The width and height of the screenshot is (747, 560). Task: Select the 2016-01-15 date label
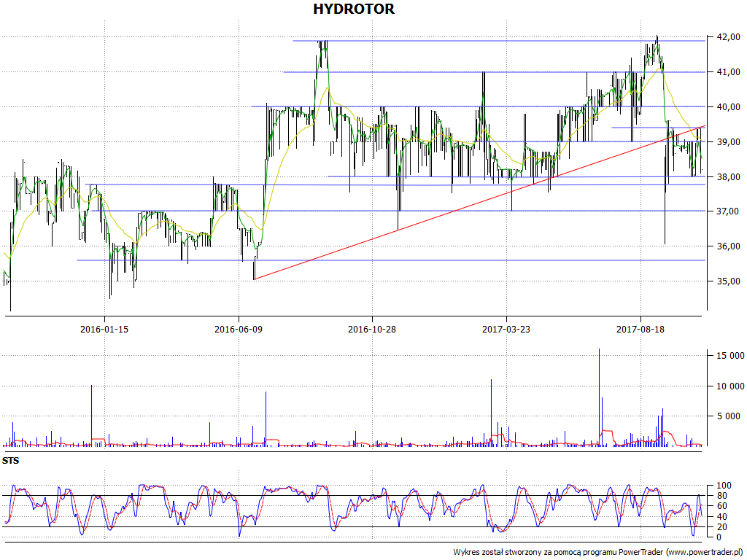click(x=104, y=329)
